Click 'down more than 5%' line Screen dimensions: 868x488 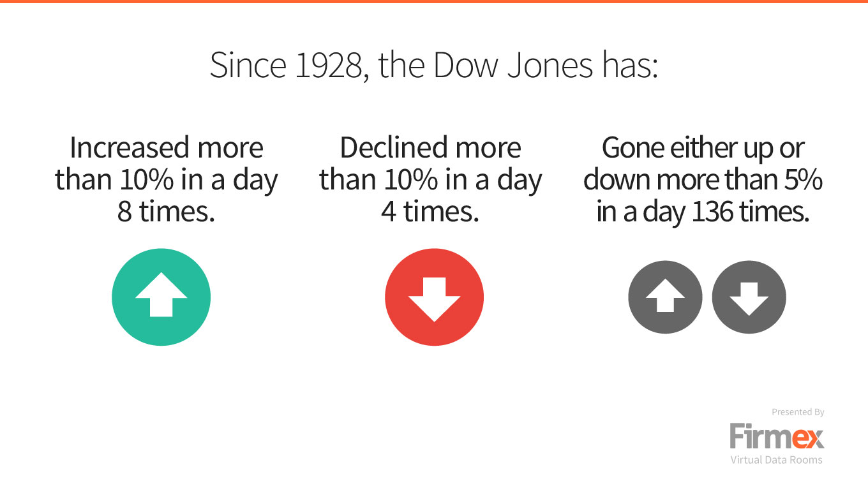click(x=703, y=180)
